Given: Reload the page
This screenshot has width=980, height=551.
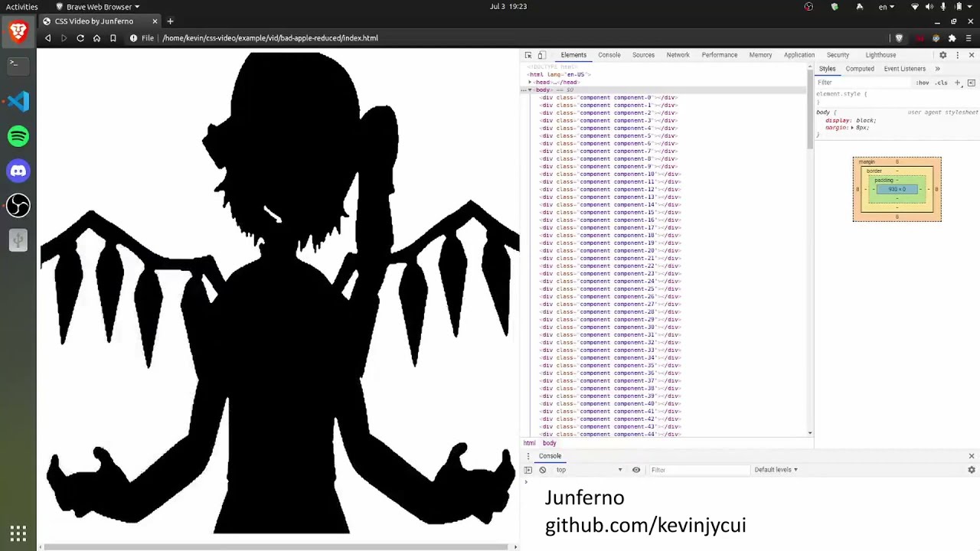Looking at the screenshot, I should (80, 38).
